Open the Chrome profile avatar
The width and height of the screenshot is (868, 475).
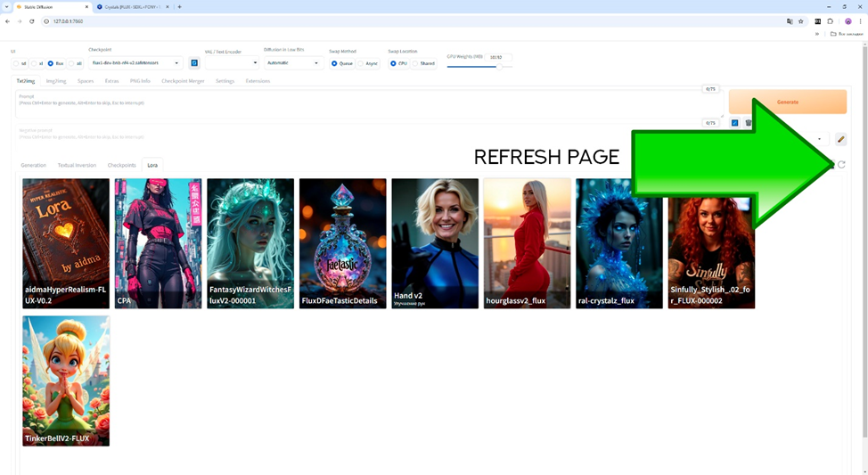(x=848, y=21)
